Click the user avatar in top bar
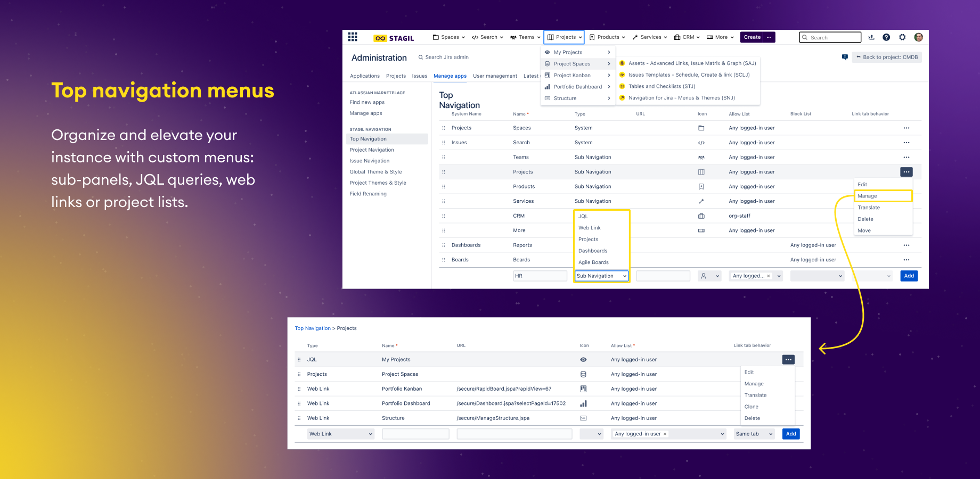The width and height of the screenshot is (980, 479). 918,37
